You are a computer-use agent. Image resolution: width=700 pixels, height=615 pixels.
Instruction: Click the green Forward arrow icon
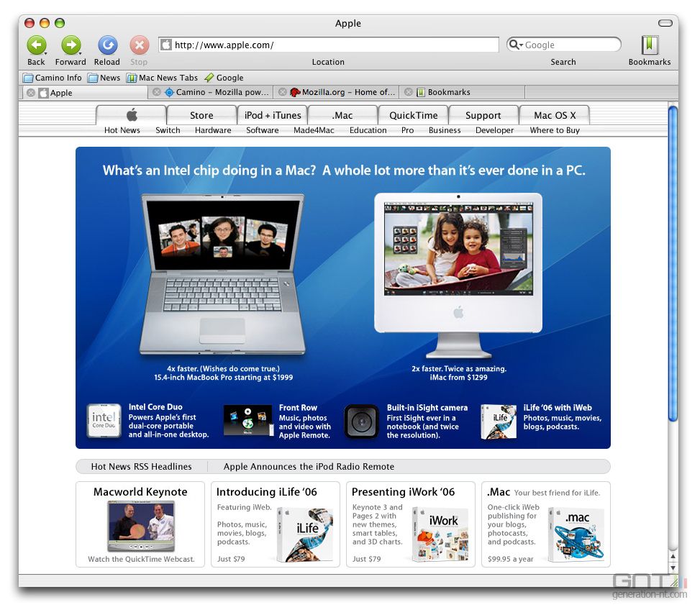(x=71, y=45)
